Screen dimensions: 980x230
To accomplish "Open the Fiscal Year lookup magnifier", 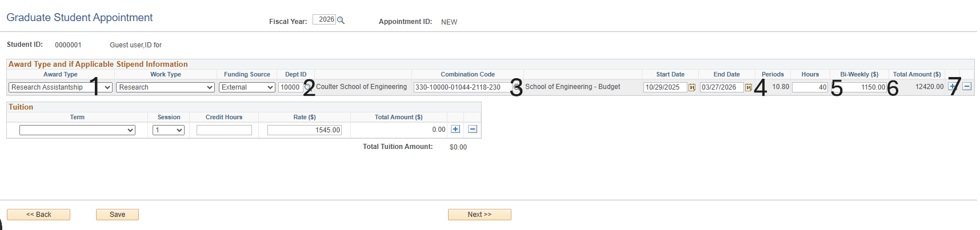I will coord(341,20).
